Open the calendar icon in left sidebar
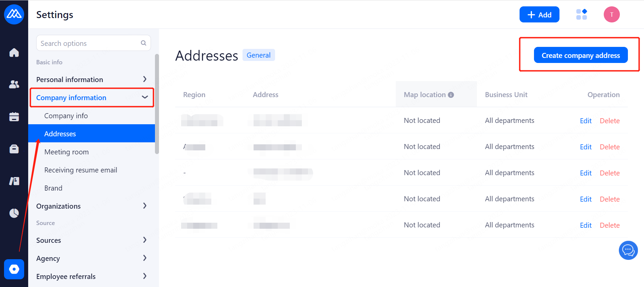Viewport: 644px width, 287px height. pos(14,117)
